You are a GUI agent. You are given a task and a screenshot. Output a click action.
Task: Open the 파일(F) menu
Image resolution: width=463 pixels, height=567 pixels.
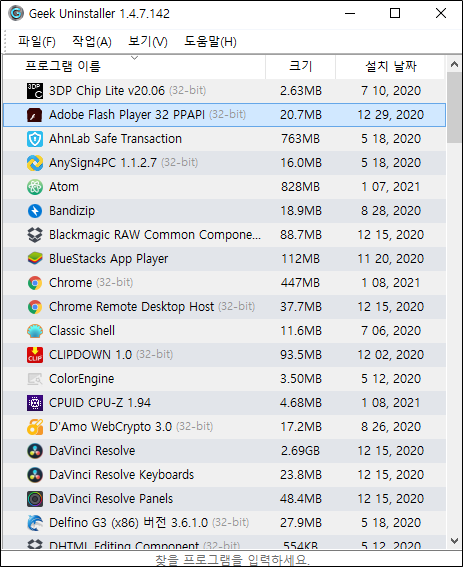[x=37, y=42]
